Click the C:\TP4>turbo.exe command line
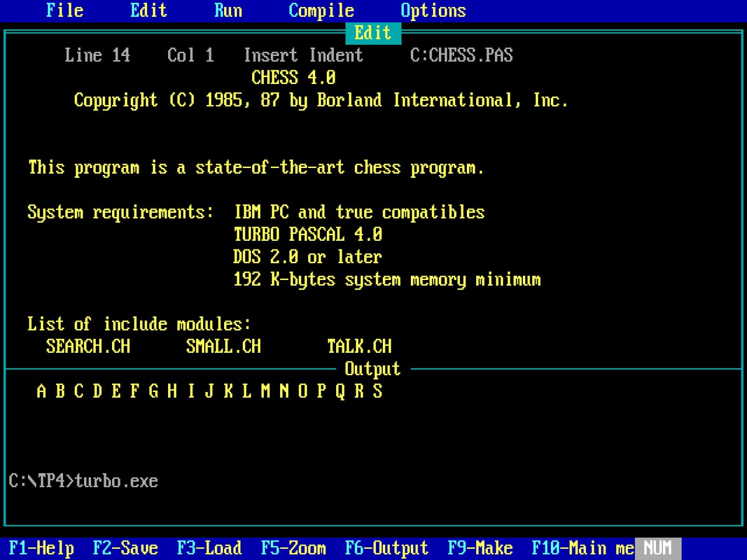 pyautogui.click(x=83, y=481)
